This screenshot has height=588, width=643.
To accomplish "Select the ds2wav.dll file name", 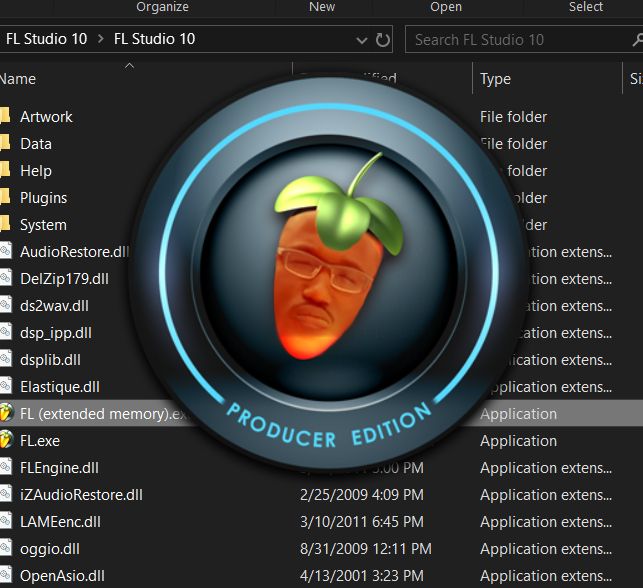I will (x=54, y=306).
